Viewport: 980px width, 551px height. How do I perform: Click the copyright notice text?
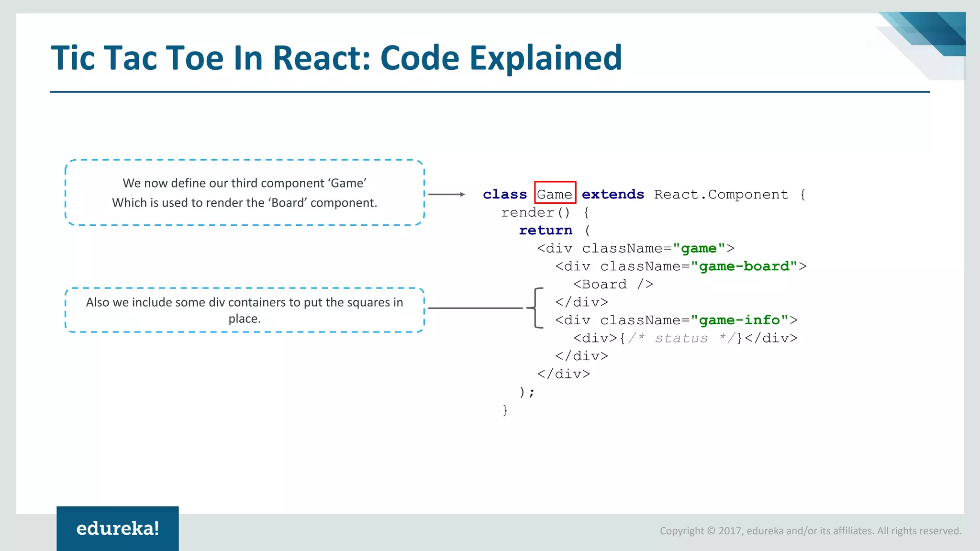[x=811, y=530]
